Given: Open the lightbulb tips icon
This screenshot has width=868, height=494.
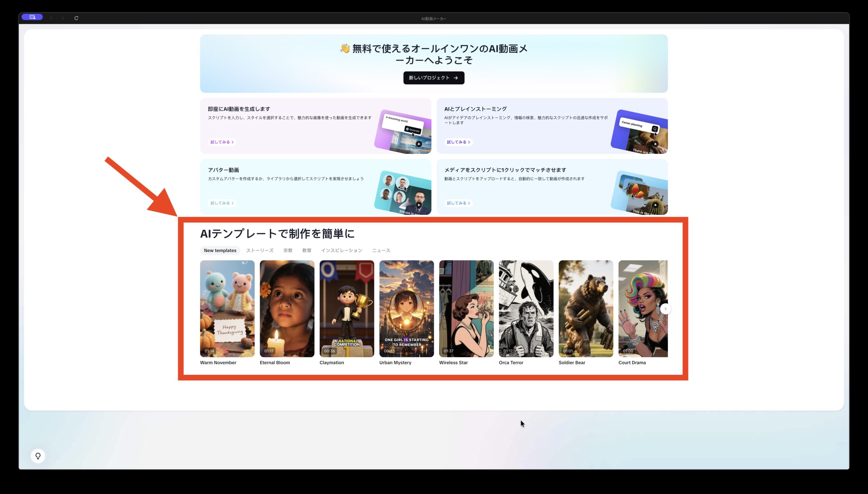Looking at the screenshot, I should 38,456.
